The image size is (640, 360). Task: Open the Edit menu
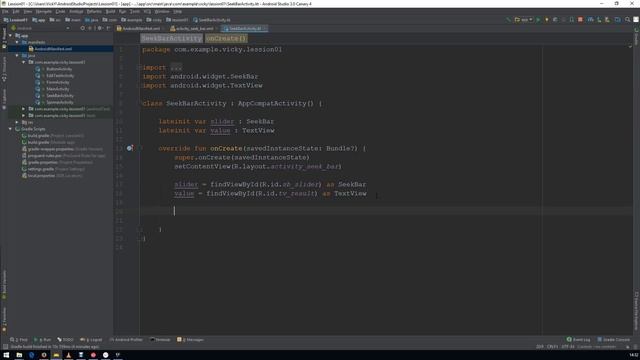click(x=16, y=11)
